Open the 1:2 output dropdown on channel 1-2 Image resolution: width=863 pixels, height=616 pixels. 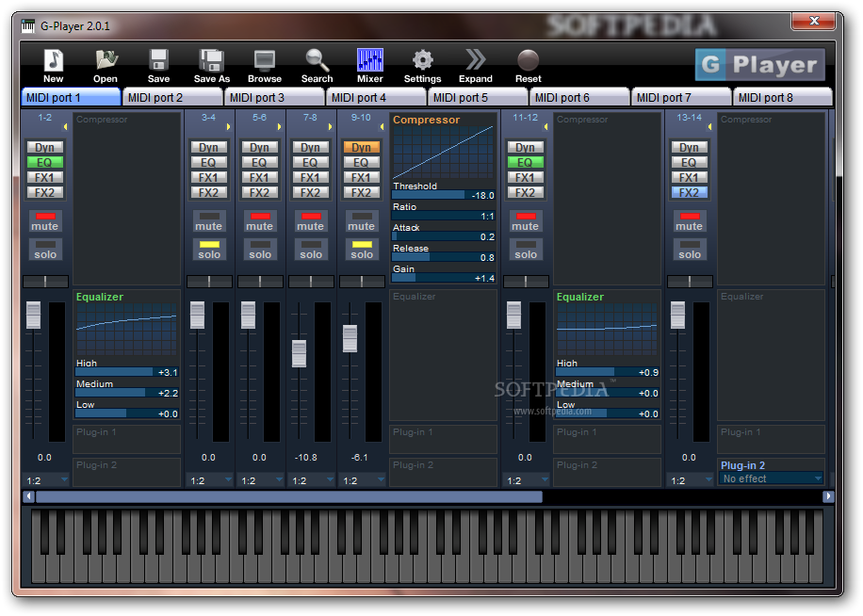tap(46, 480)
